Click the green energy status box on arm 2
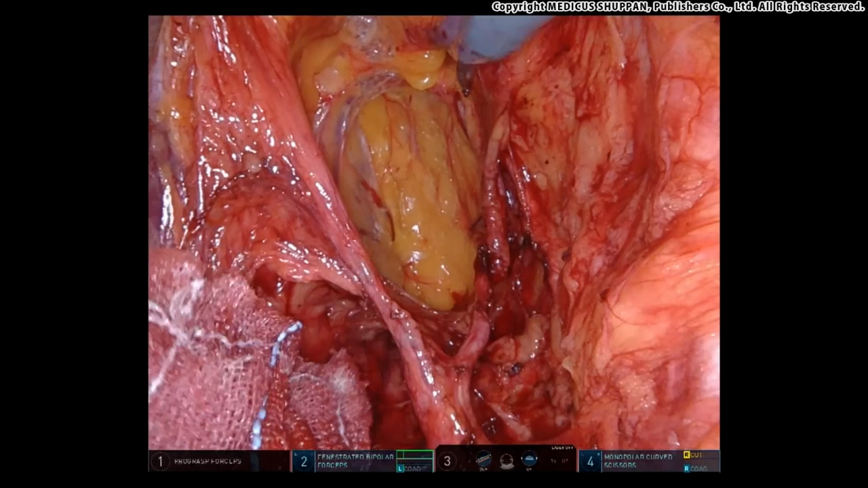The image size is (868, 488). click(x=414, y=455)
